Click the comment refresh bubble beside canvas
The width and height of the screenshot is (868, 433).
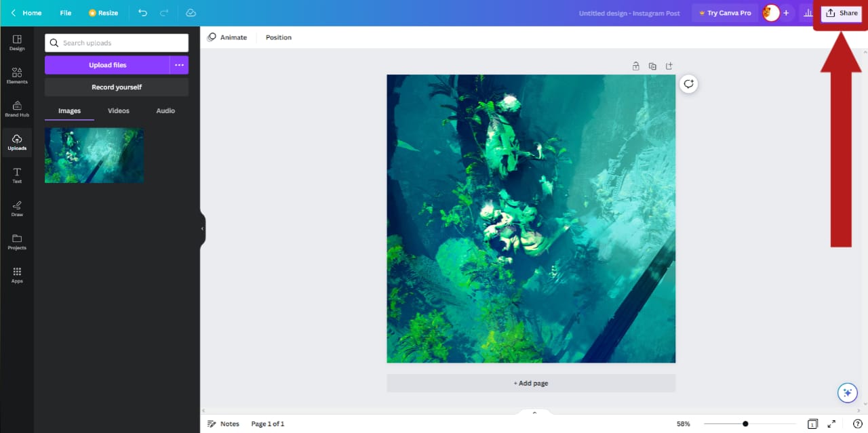click(688, 84)
